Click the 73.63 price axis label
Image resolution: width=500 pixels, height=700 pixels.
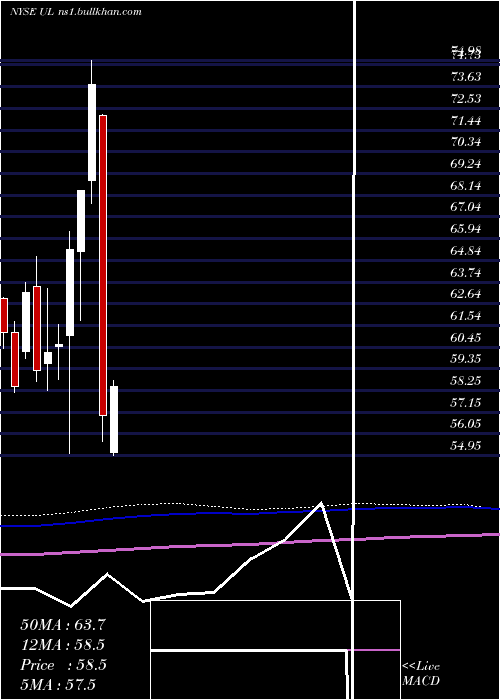(x=467, y=77)
